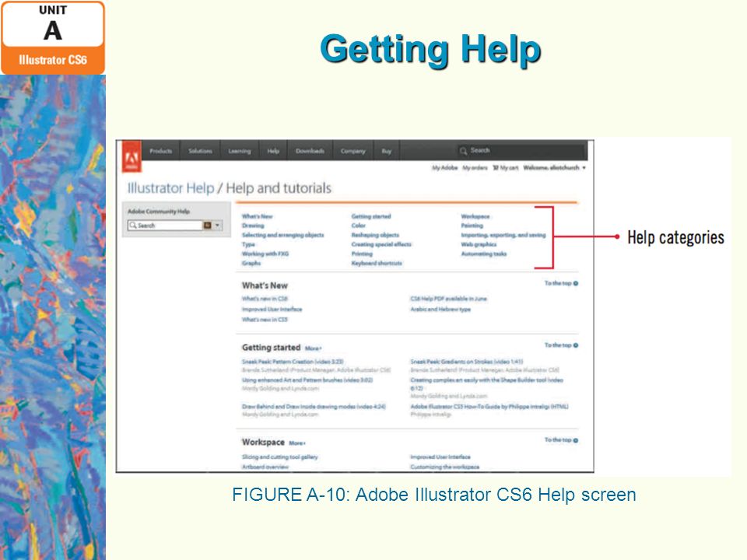Click the Adobe Community Help search box
Screen dimensions: 747x560
(x=165, y=226)
